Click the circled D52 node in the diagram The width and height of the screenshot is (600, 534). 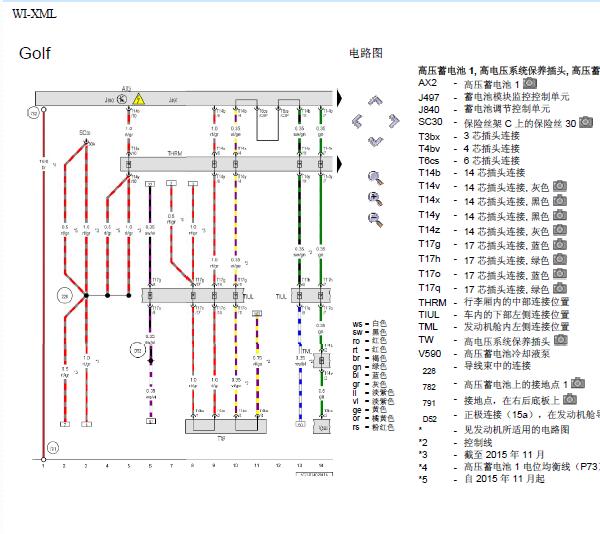[137, 350]
